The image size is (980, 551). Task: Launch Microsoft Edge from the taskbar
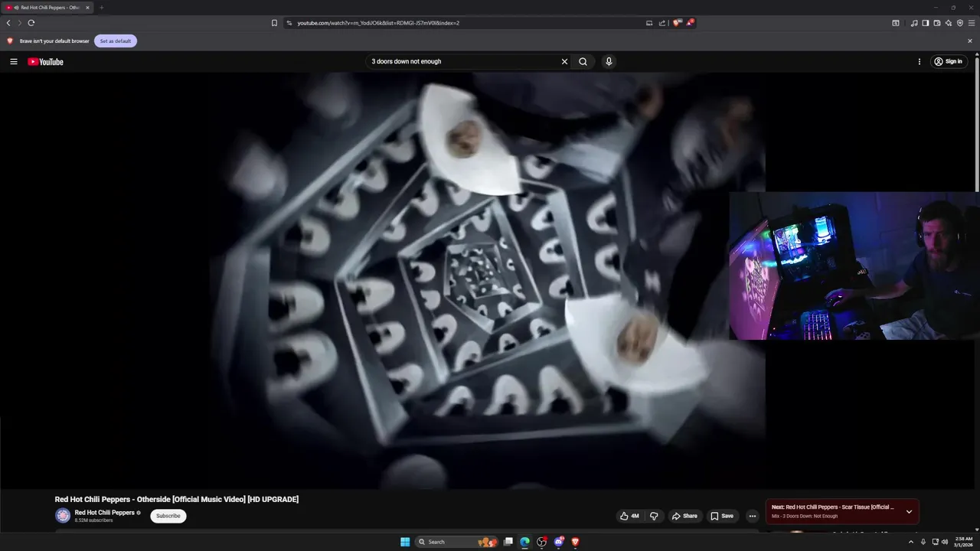(524, 542)
